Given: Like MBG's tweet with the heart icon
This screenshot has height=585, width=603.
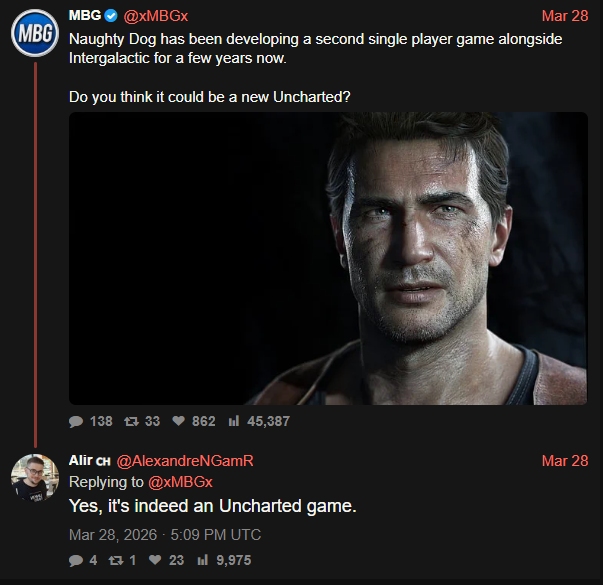Looking at the screenshot, I should click(179, 421).
